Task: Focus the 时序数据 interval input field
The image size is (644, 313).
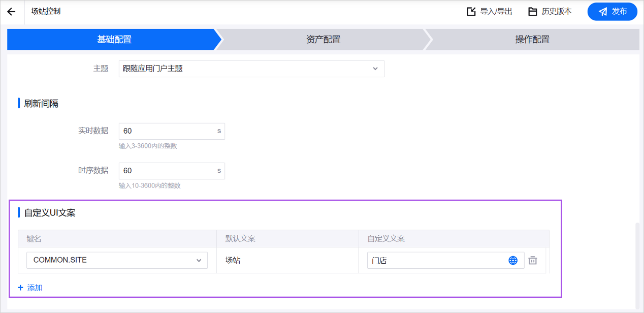Action: [x=167, y=171]
